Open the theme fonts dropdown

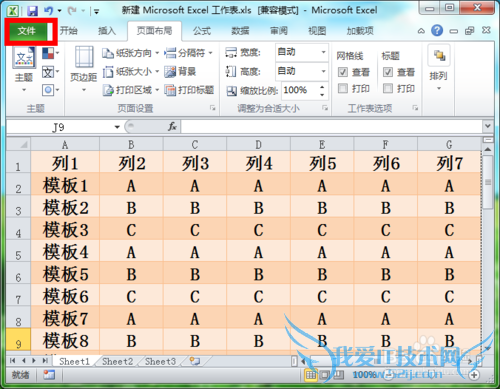(51, 72)
